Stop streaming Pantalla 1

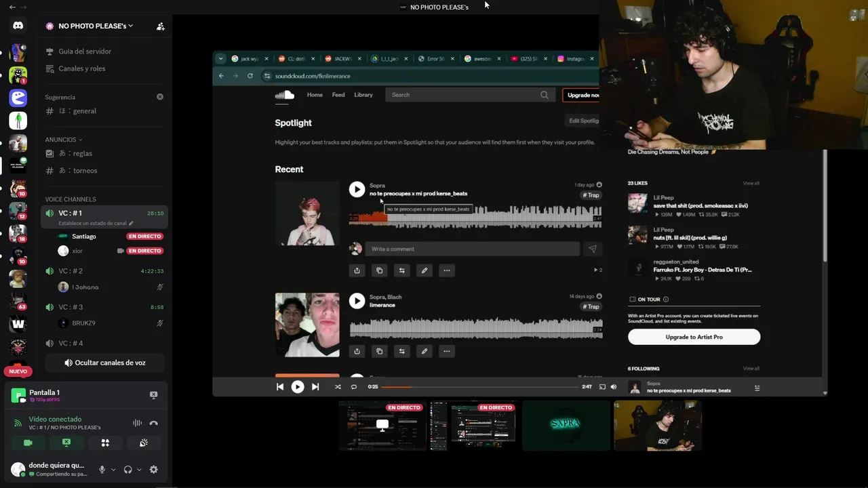(x=153, y=395)
